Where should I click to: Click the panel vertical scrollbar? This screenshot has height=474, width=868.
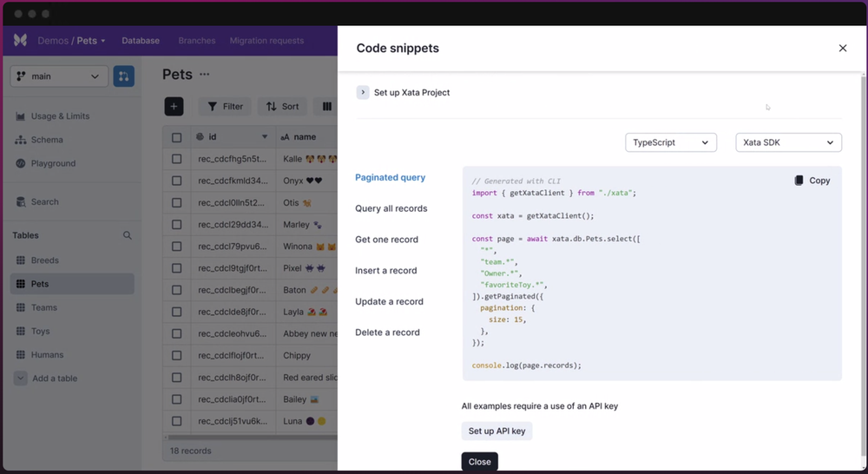pos(863,266)
